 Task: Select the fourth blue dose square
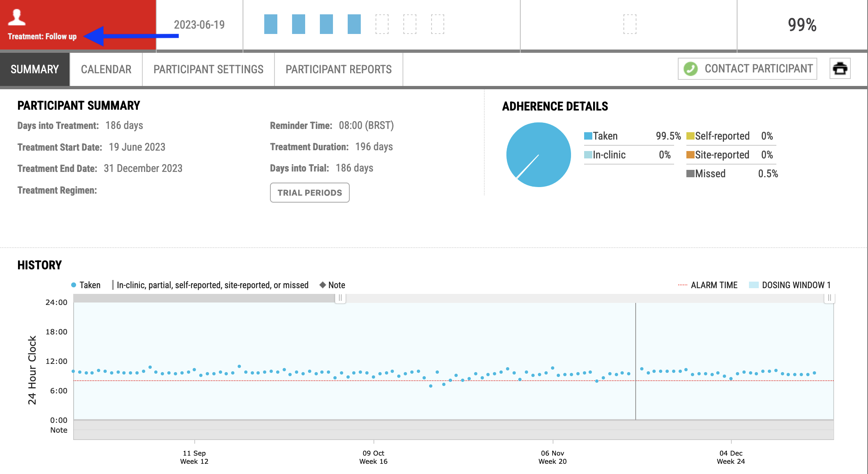pos(354,24)
